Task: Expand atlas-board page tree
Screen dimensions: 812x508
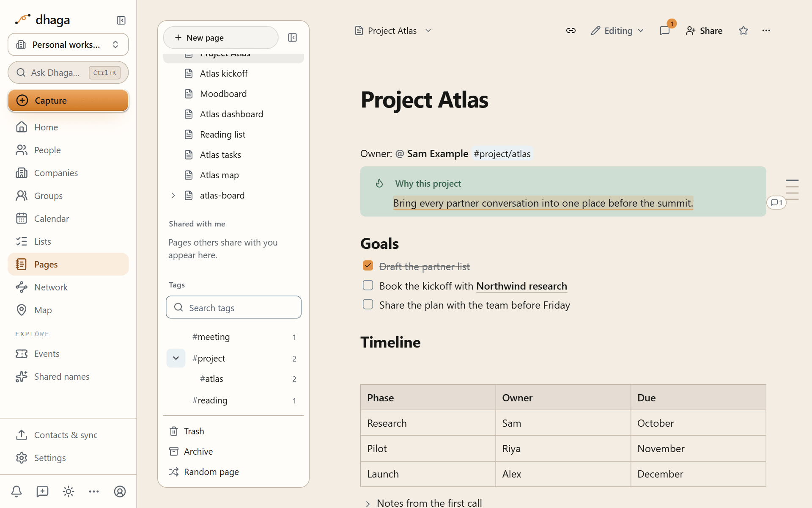Action: (173, 195)
